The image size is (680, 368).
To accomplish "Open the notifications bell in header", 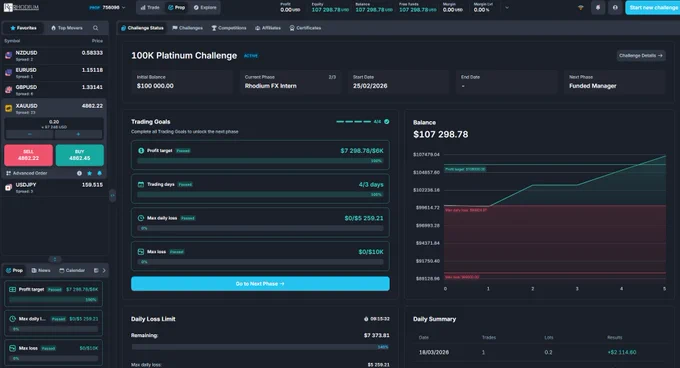I will click(598, 7).
